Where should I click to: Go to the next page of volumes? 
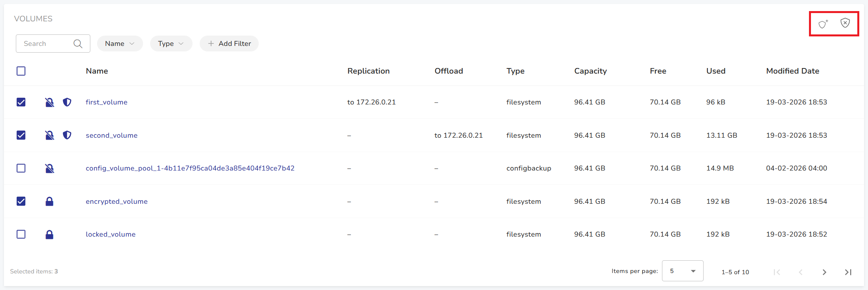tap(824, 272)
